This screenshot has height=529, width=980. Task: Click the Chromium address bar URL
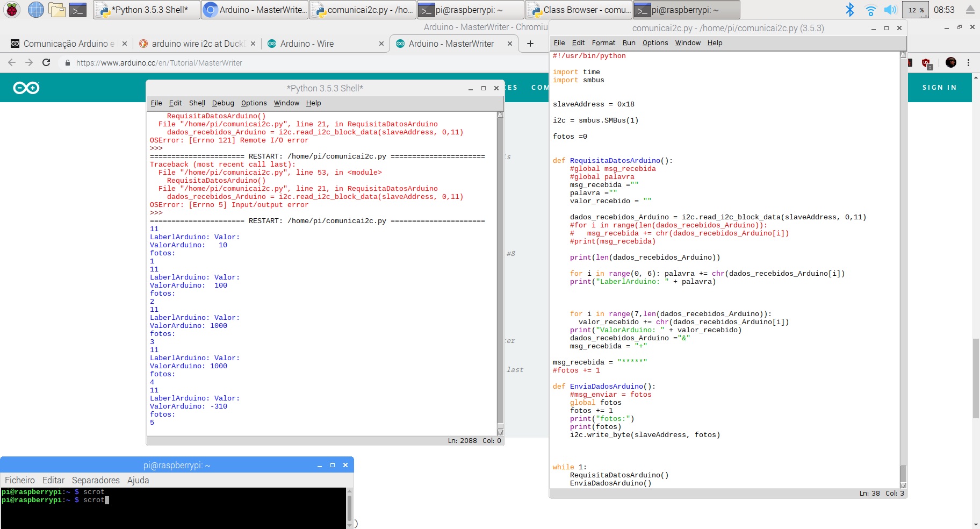click(x=159, y=63)
